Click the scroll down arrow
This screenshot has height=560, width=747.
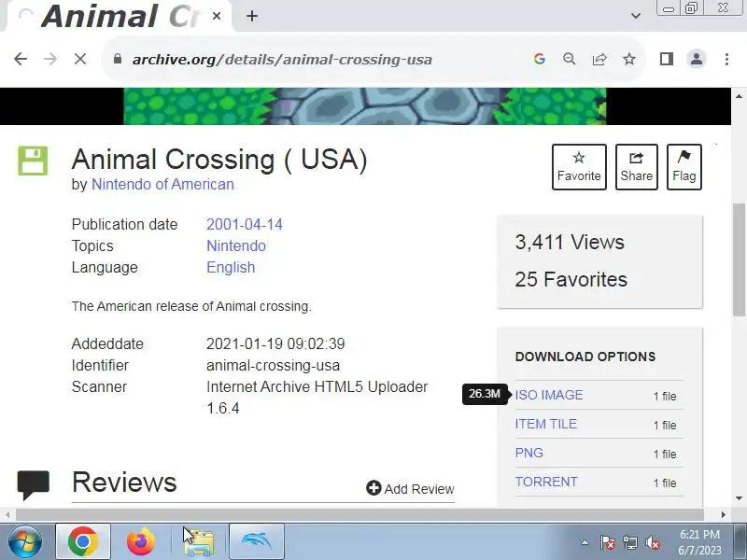tap(739, 498)
